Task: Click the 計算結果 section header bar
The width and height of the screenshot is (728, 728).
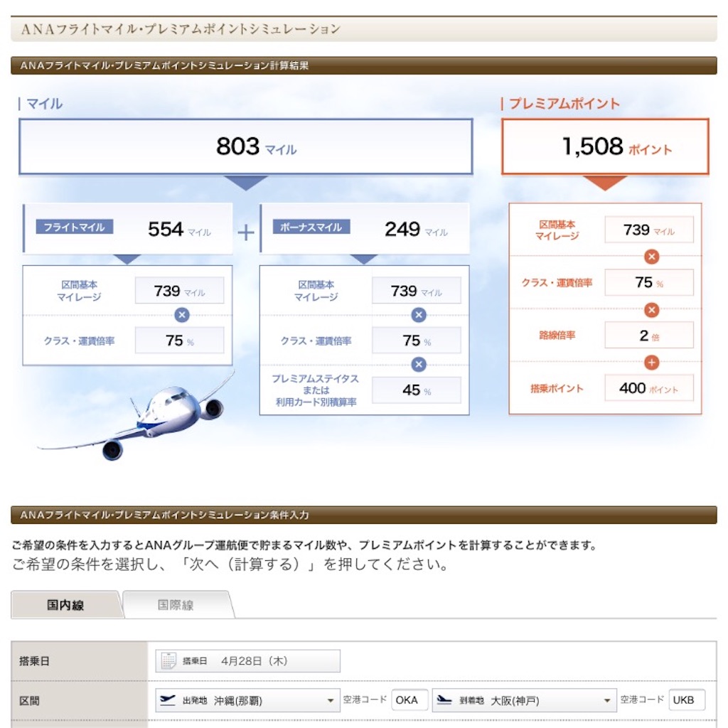Action: (x=363, y=65)
